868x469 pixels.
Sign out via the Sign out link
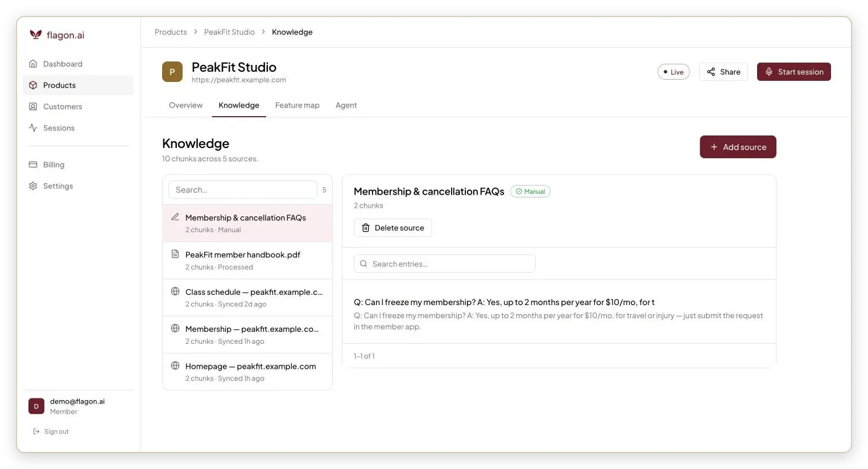pos(51,431)
